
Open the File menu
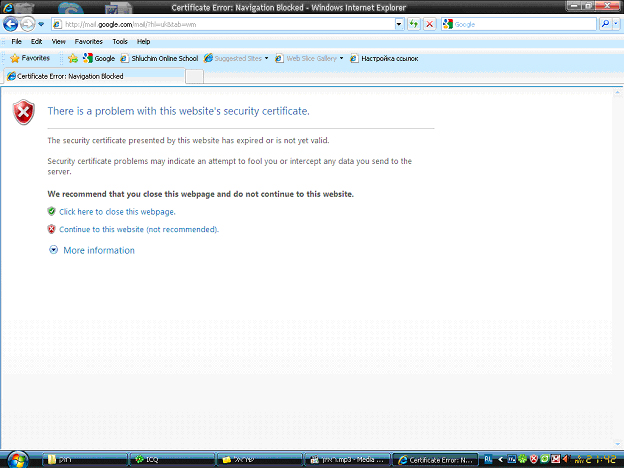[x=16, y=41]
